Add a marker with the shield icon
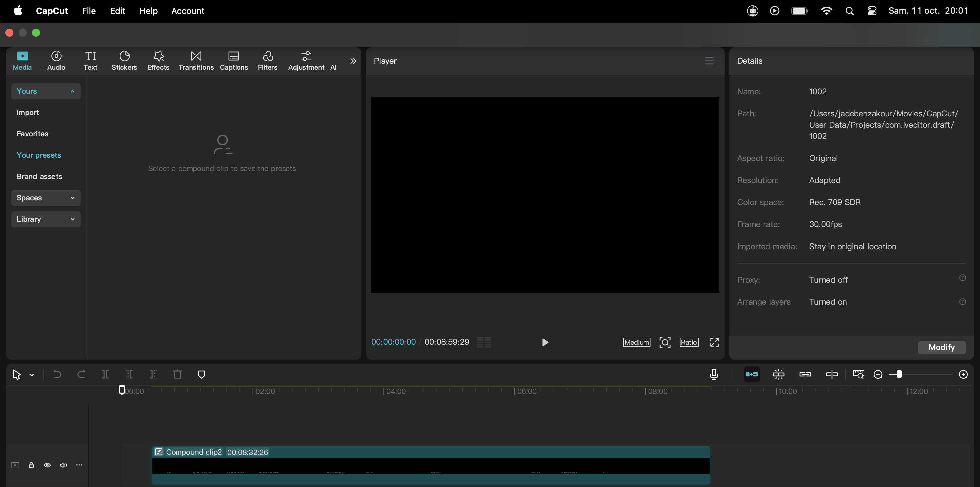980x487 pixels. point(202,374)
